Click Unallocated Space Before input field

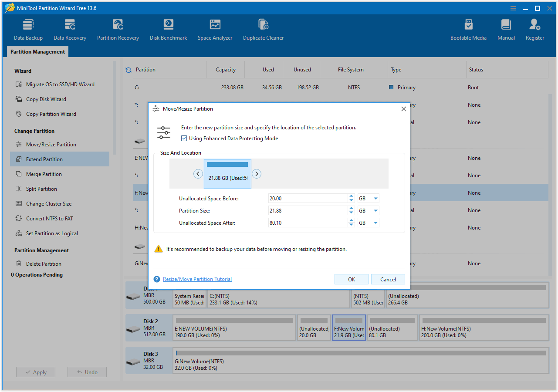click(x=308, y=199)
